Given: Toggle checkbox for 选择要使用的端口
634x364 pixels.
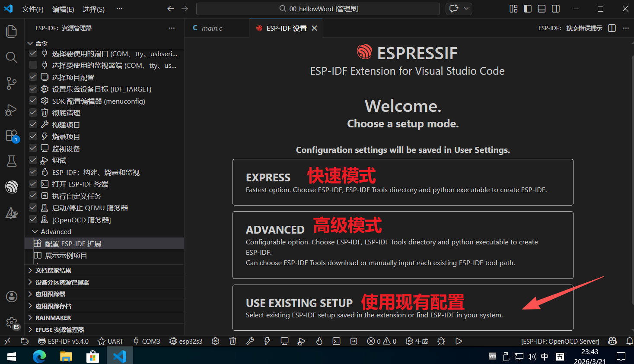Looking at the screenshot, I should (x=33, y=54).
